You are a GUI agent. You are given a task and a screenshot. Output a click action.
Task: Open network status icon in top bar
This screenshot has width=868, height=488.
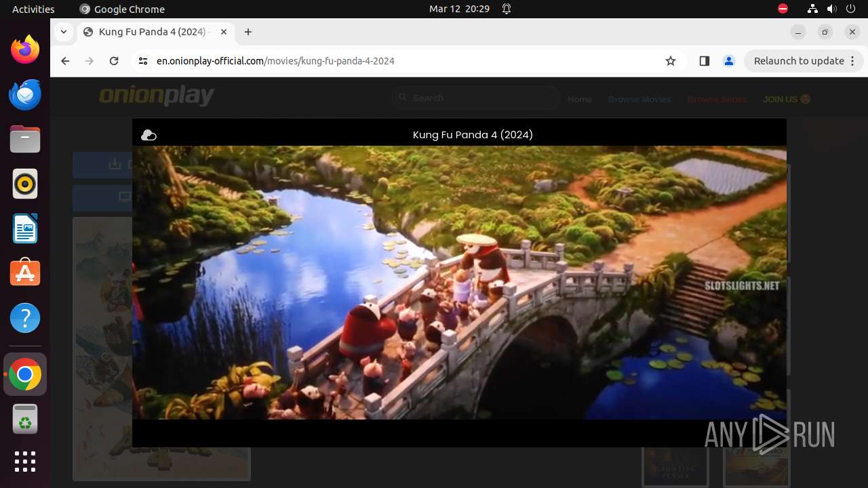[812, 9]
